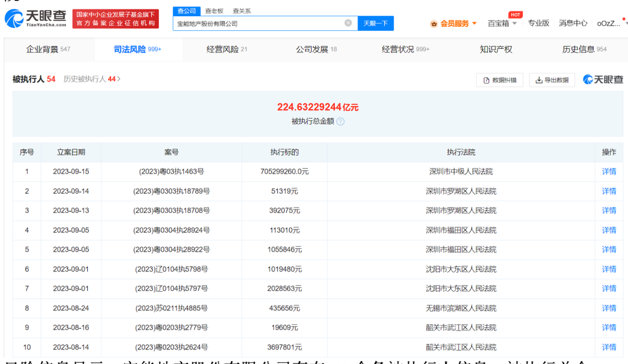Click 执行标的 column header
The image size is (628, 364).
pos(284,152)
